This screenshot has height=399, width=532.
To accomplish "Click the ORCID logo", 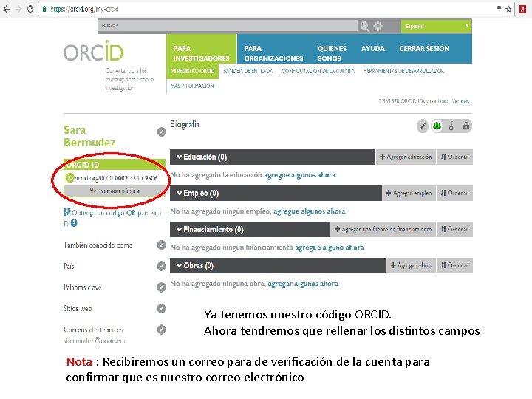I will pyautogui.click(x=94, y=51).
